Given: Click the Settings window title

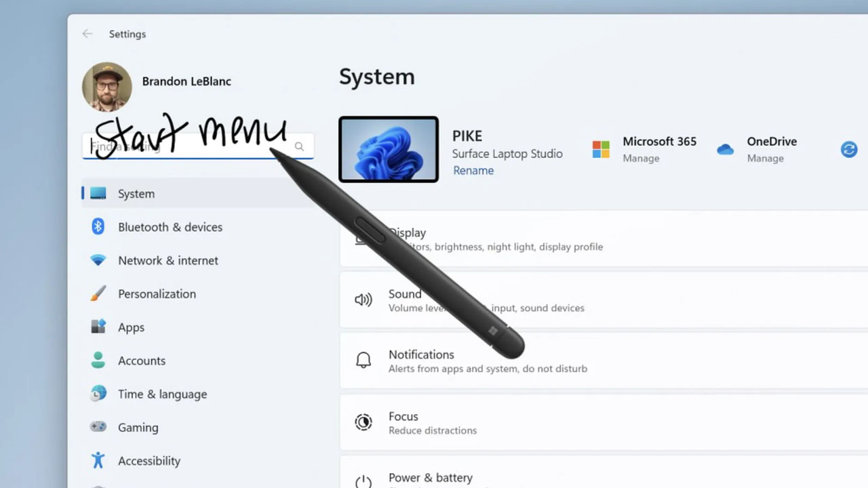Looking at the screenshot, I should [x=127, y=34].
